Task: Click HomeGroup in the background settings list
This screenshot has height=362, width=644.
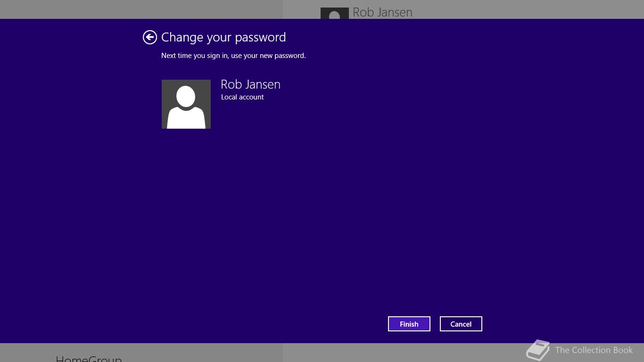Action: point(89,359)
